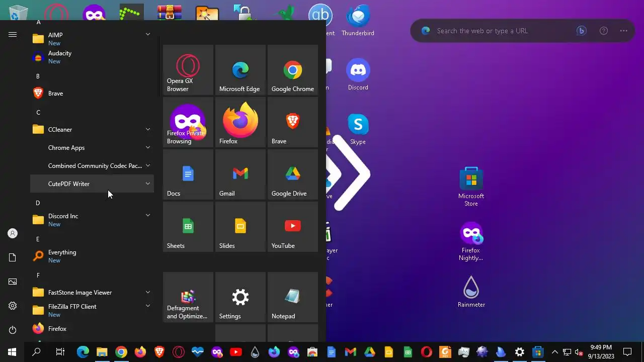This screenshot has width=644, height=362.
Task: Open Brave from the app list
Action: [x=92, y=93]
